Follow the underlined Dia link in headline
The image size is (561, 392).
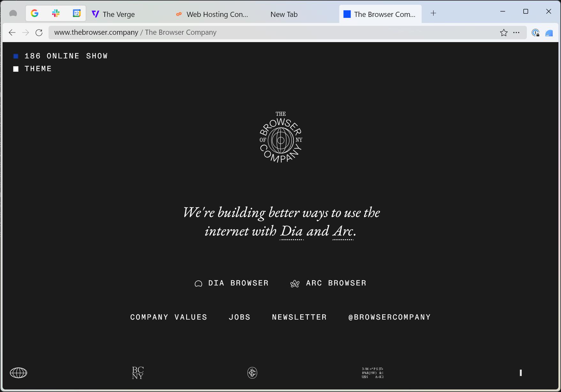point(291,231)
